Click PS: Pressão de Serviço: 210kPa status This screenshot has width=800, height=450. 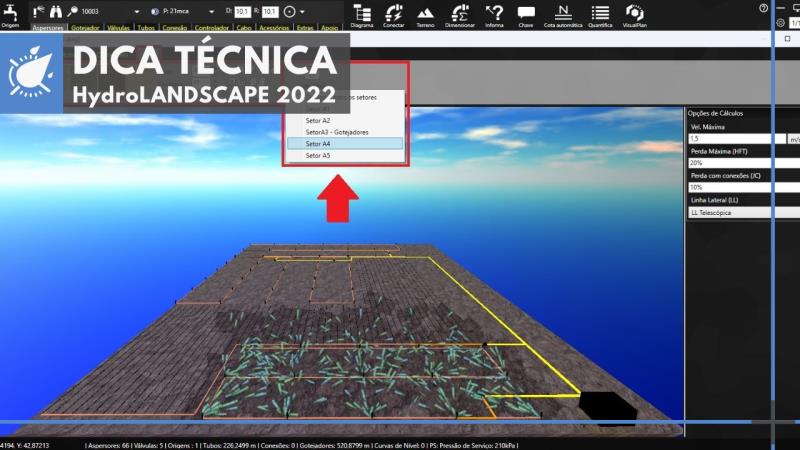coord(473,445)
